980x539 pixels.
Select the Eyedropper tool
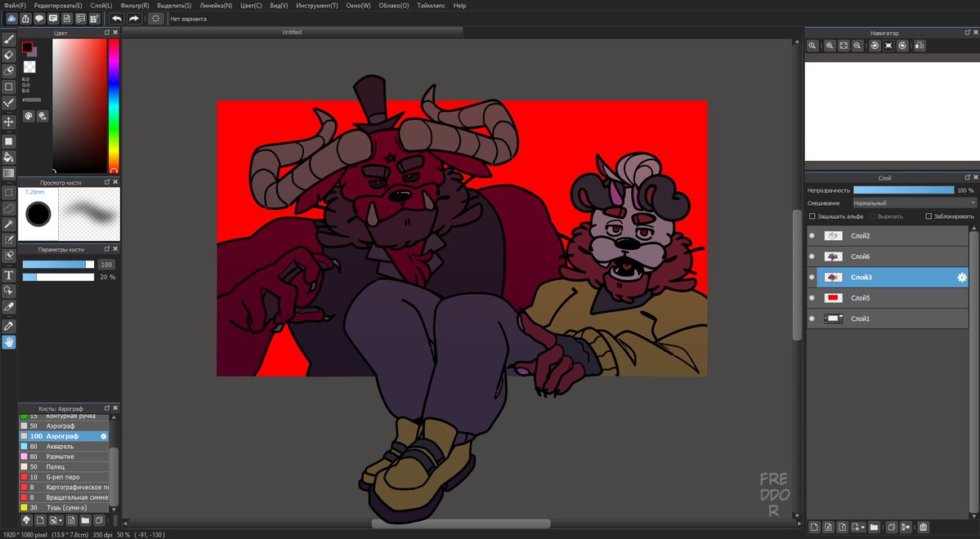click(x=9, y=326)
